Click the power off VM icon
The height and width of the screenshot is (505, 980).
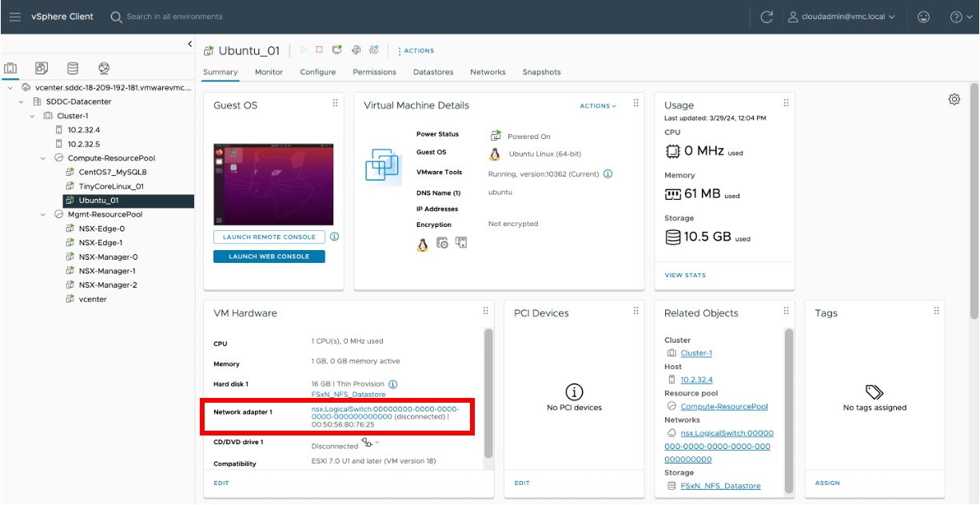point(319,50)
